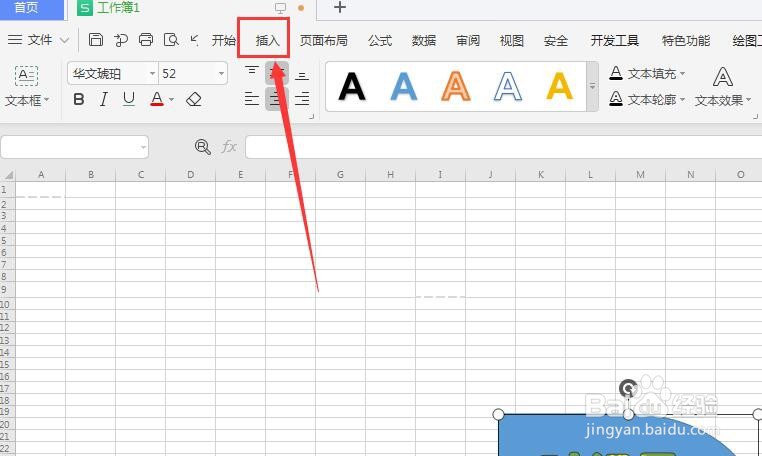This screenshot has height=456, width=762.
Task: Select the orange outlined WordArt style
Action: click(456, 87)
